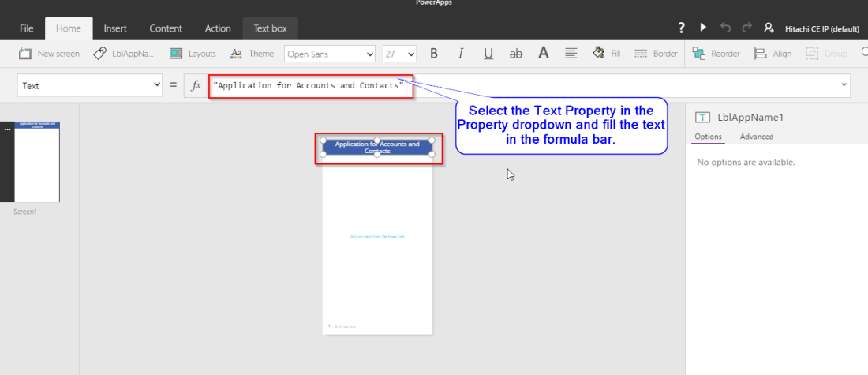Apply strikethrough to text
Viewport: 868px width, 375px height.
tap(516, 54)
